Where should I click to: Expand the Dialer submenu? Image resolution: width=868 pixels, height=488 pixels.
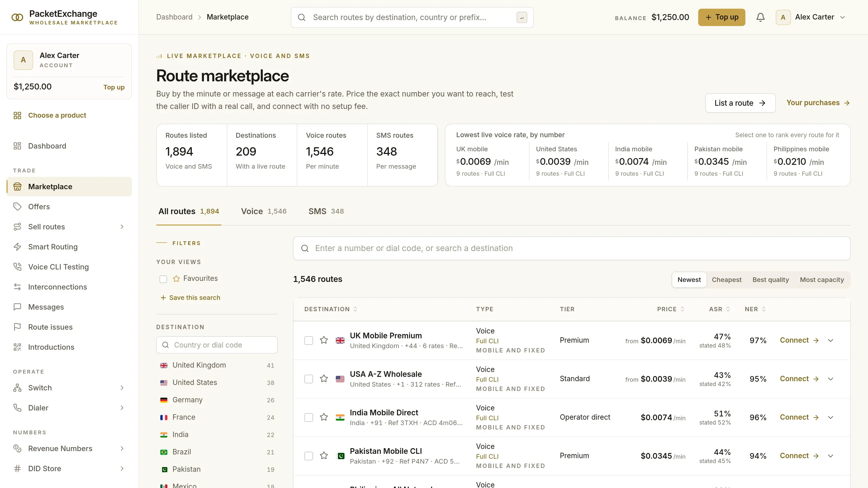[x=122, y=408]
